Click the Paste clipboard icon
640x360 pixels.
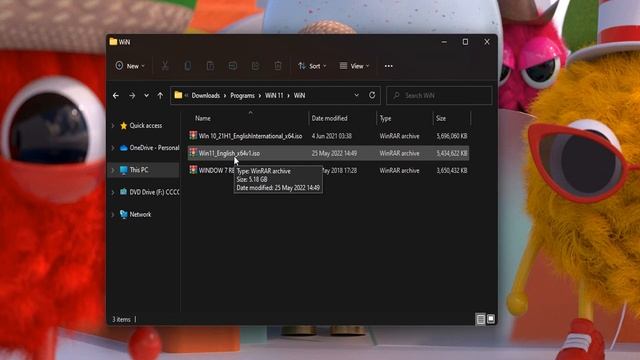point(210,66)
